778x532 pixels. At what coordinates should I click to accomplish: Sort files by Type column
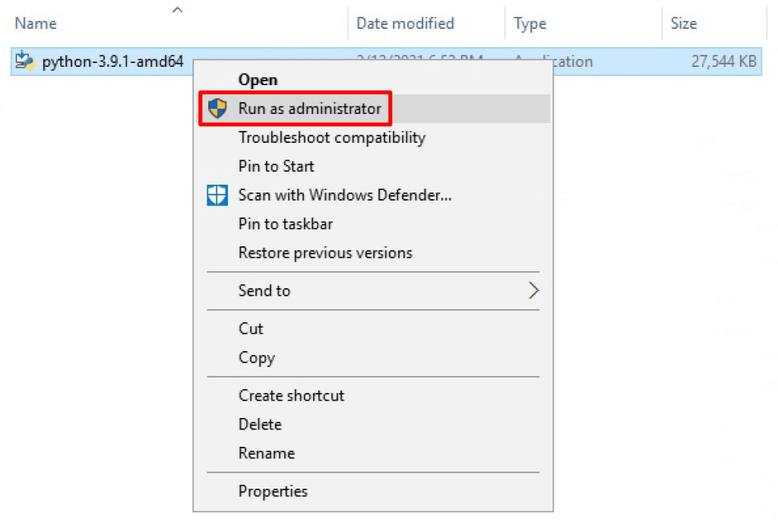click(x=530, y=23)
